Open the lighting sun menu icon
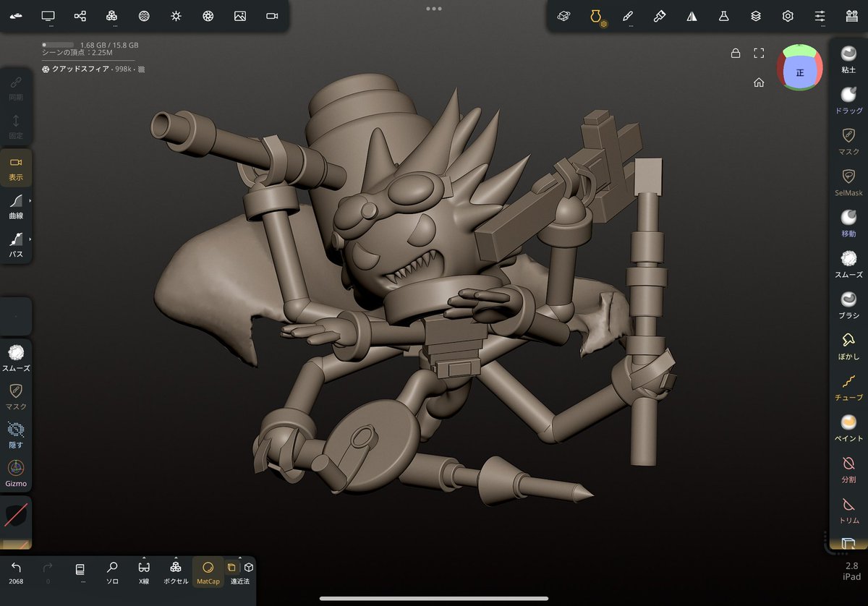The image size is (868, 606). point(176,16)
